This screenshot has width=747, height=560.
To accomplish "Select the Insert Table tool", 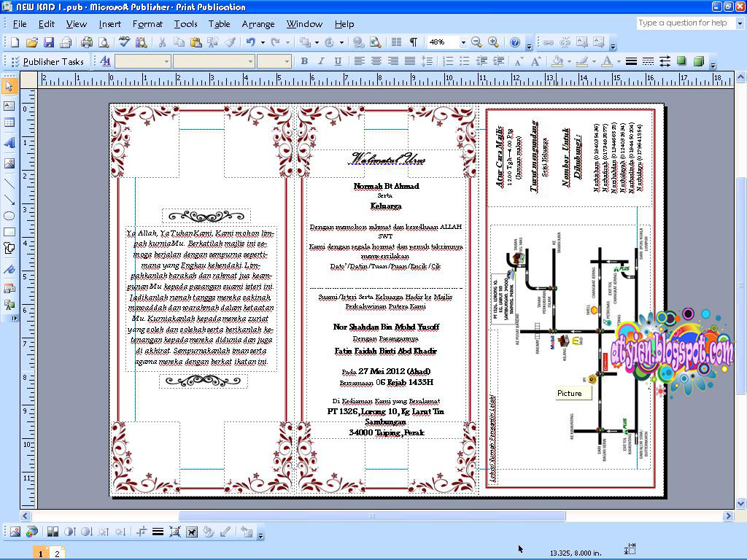I will coord(9,122).
